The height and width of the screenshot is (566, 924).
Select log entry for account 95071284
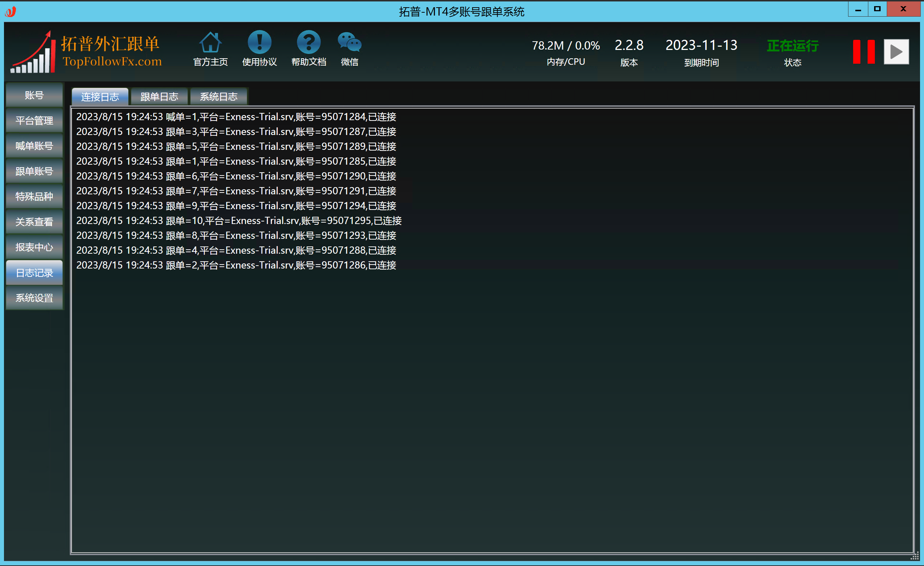point(236,117)
